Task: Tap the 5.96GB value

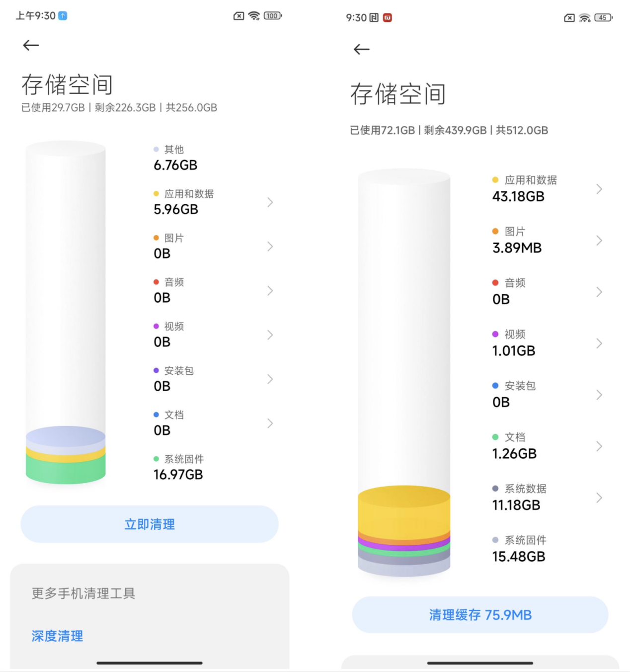Action: (176, 209)
